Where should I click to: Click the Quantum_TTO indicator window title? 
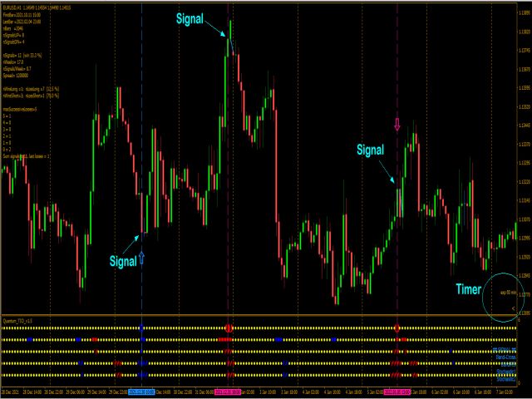(17, 321)
